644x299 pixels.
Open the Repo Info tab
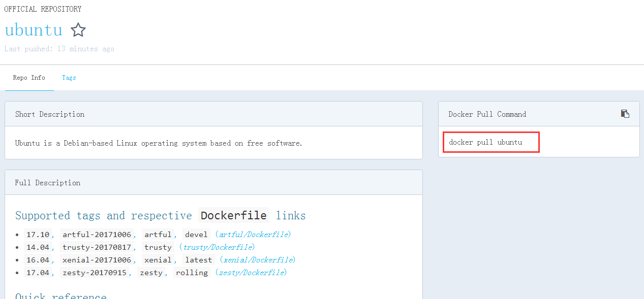[29, 77]
